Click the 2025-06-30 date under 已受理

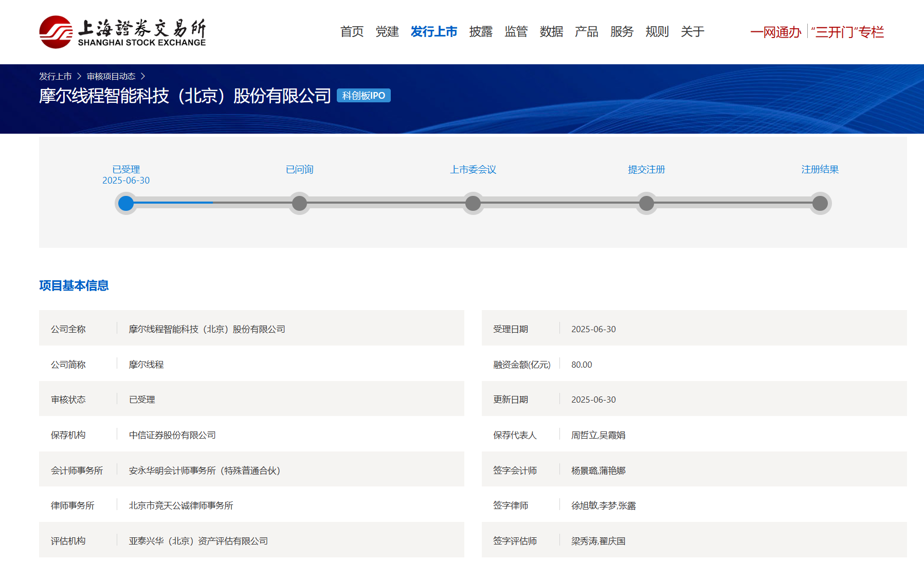(126, 180)
